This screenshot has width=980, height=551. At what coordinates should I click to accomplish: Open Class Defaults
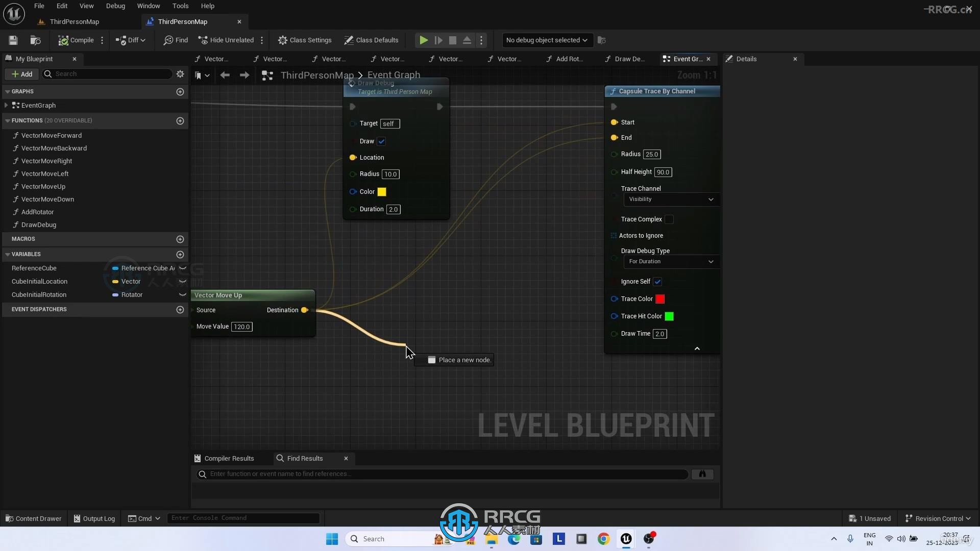pyautogui.click(x=371, y=40)
